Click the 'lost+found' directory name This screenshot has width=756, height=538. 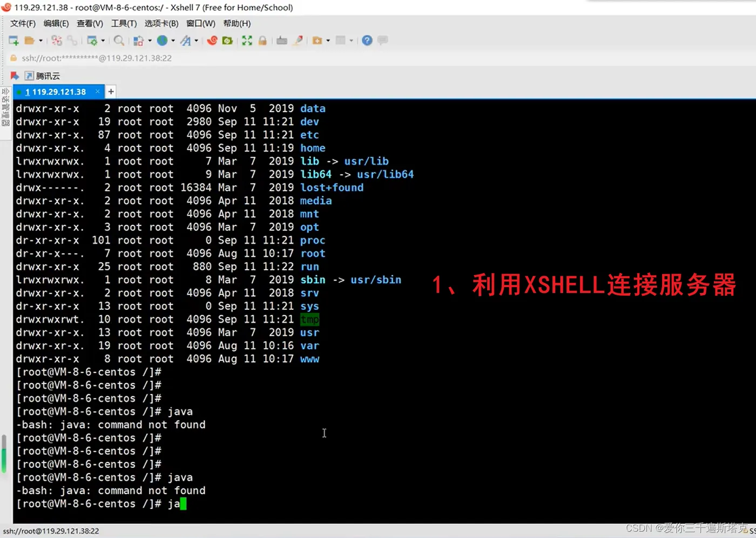pyautogui.click(x=332, y=188)
